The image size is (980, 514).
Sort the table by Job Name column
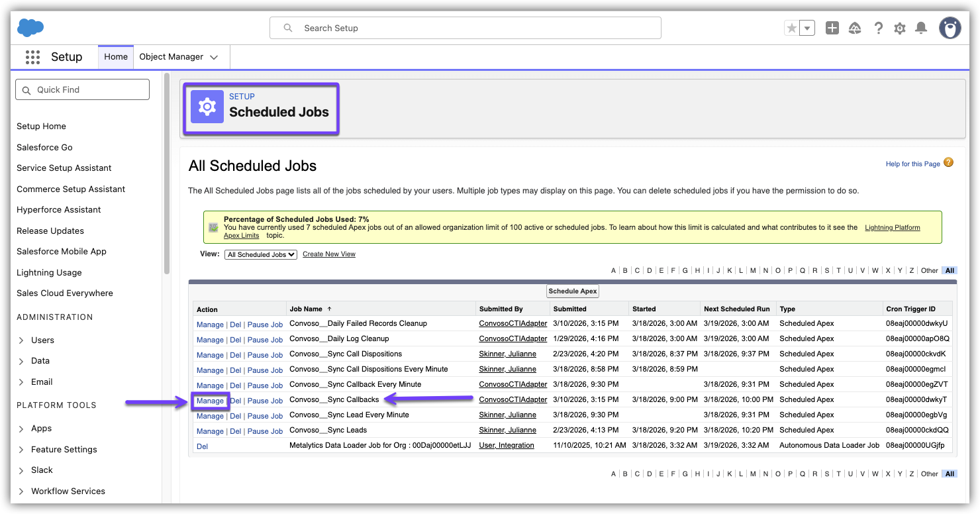click(306, 309)
